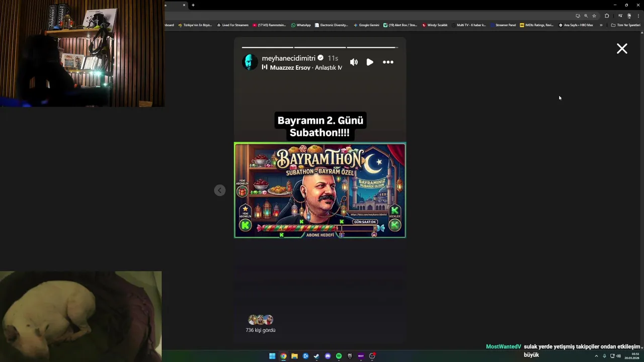Open Epic Games Launcher from taskbar

(350, 356)
